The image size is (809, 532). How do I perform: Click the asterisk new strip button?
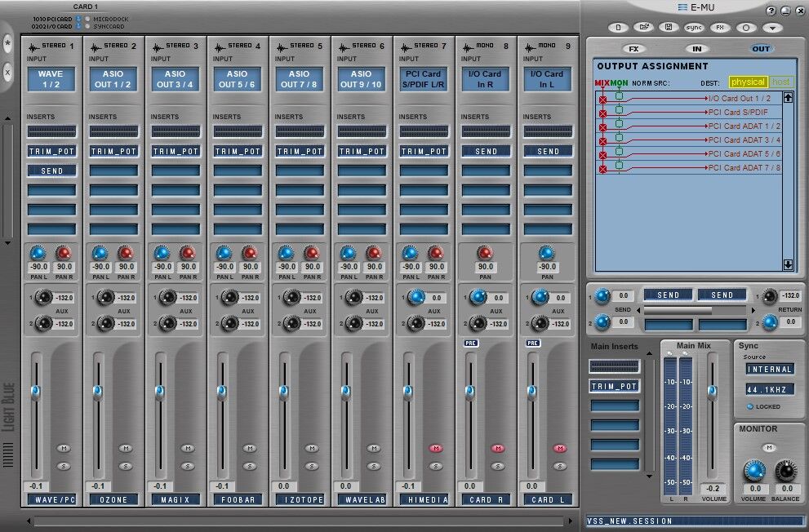tap(8, 42)
